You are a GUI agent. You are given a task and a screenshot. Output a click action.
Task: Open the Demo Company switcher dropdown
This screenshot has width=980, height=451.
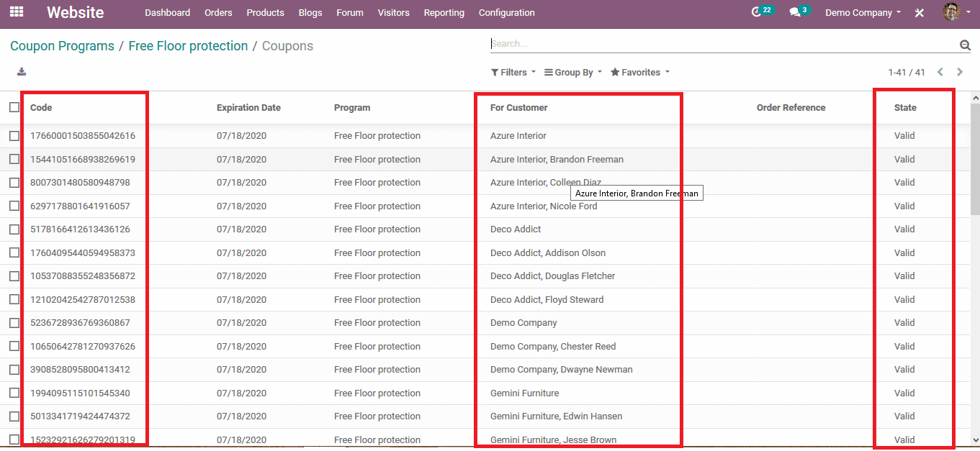click(x=863, y=12)
